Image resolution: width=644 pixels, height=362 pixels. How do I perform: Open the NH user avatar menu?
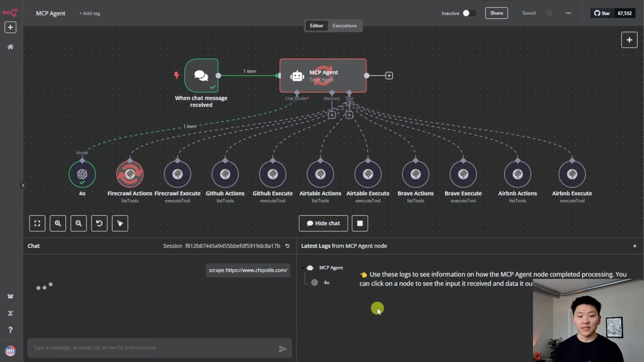[10, 351]
